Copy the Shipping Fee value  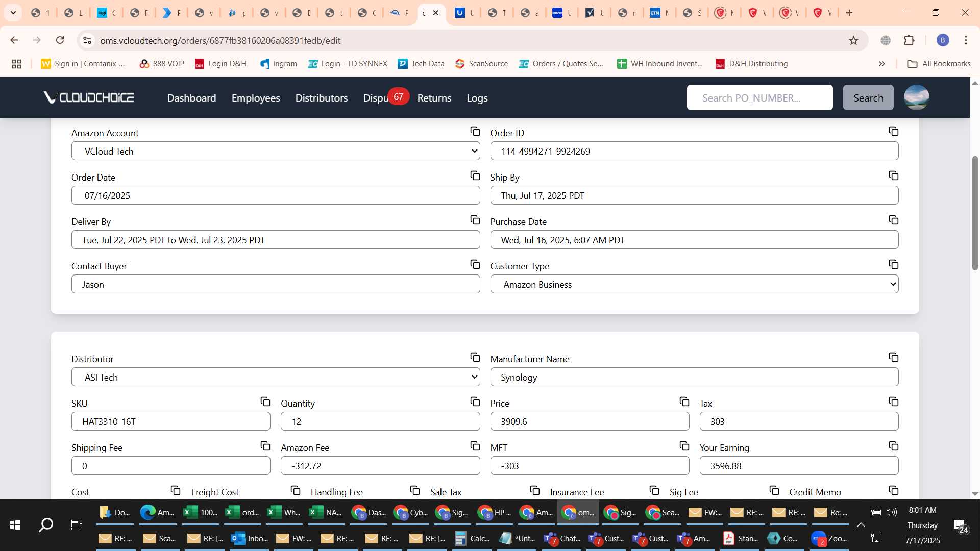[265, 446]
